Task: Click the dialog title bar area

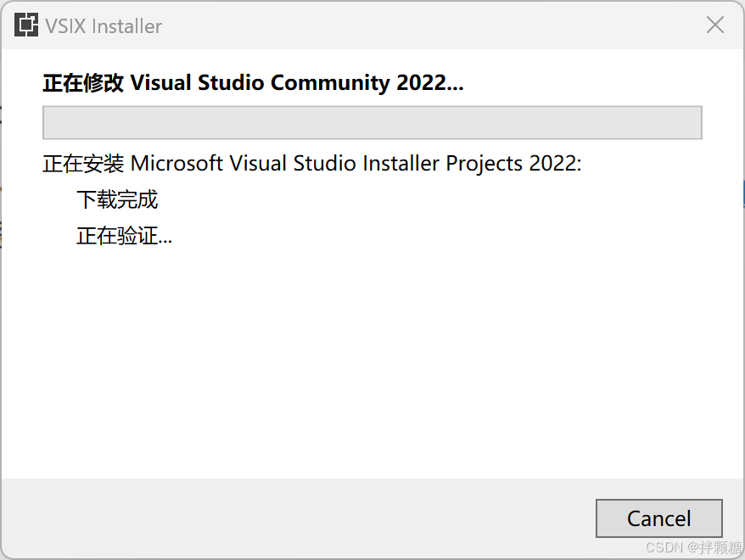Action: [382, 25]
